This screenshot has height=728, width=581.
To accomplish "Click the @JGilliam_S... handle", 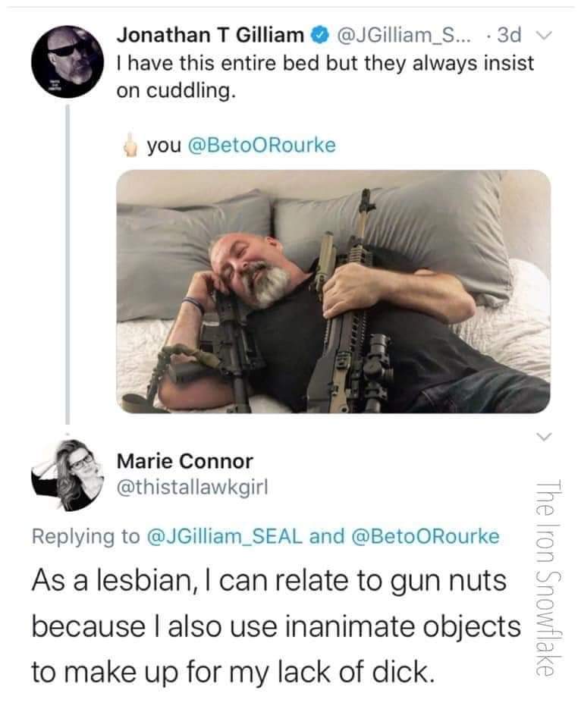I will click(x=403, y=36).
